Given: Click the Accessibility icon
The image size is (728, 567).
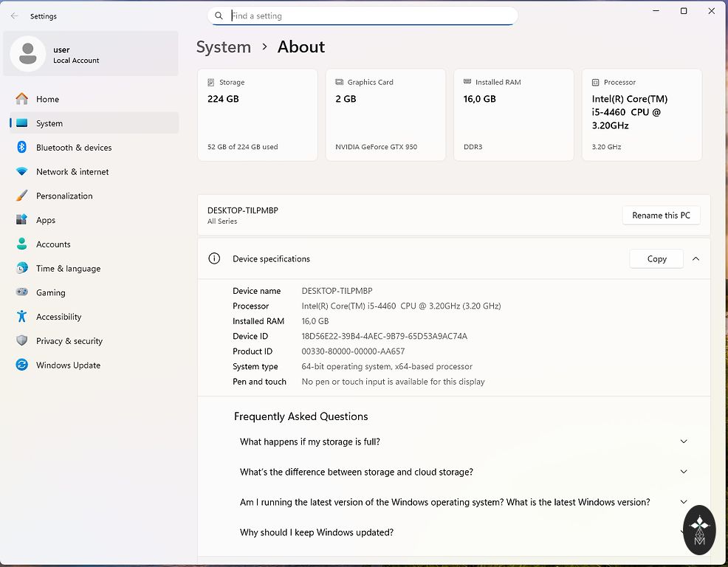Looking at the screenshot, I should tap(22, 317).
